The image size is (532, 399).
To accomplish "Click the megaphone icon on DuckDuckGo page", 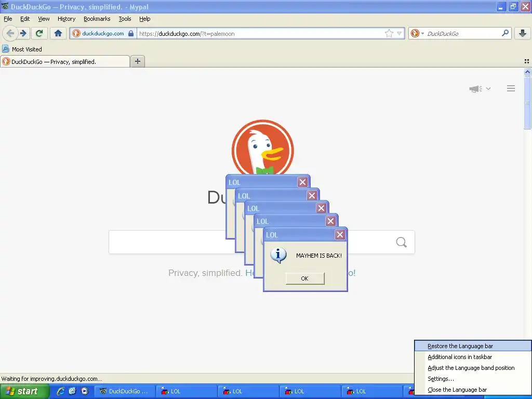I will pos(475,89).
